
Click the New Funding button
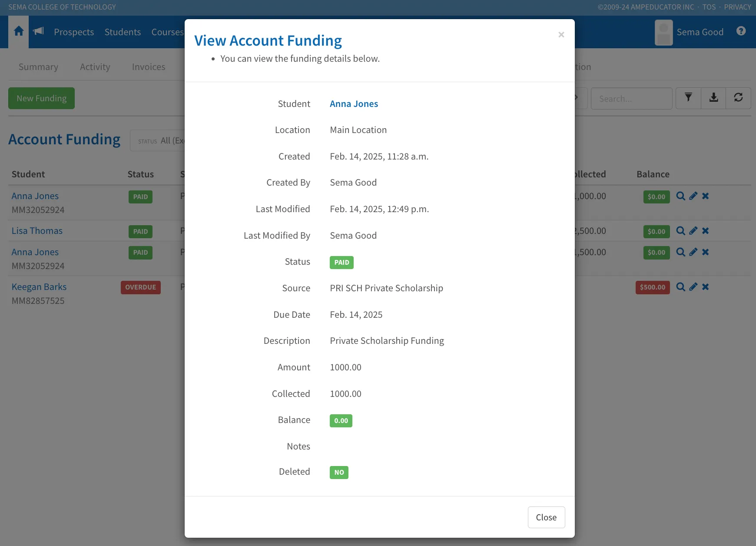click(x=42, y=98)
